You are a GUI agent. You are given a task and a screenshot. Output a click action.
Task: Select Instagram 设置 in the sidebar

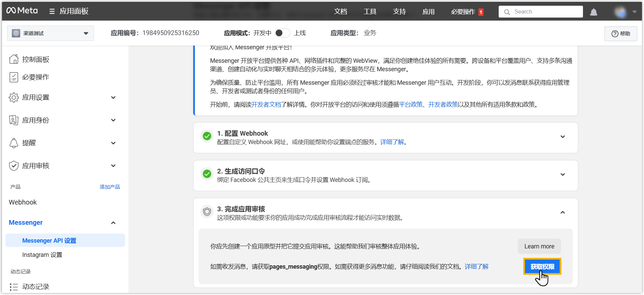42,255
